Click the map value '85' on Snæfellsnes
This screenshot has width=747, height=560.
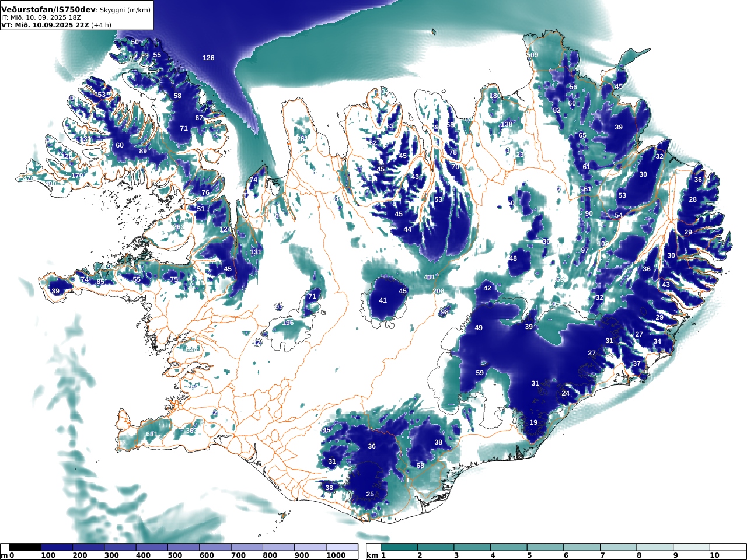(x=100, y=282)
